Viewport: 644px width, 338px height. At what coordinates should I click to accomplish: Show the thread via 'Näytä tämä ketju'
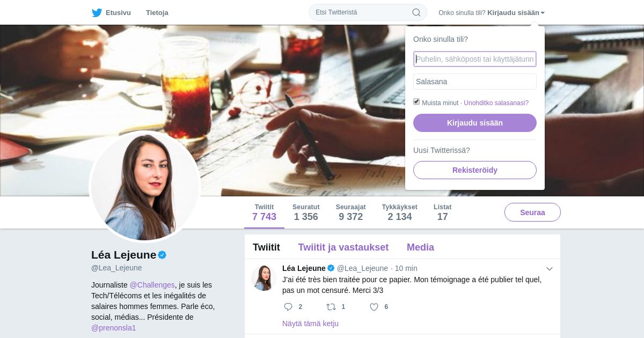pos(310,324)
